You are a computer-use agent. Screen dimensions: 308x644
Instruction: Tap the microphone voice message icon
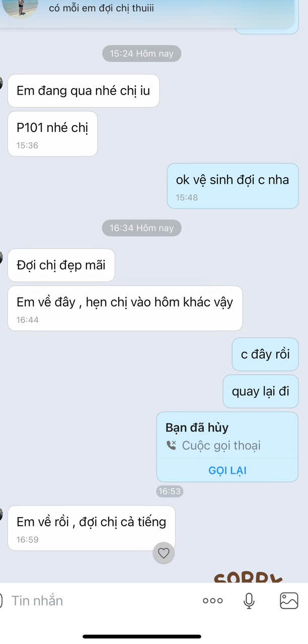coord(249,601)
